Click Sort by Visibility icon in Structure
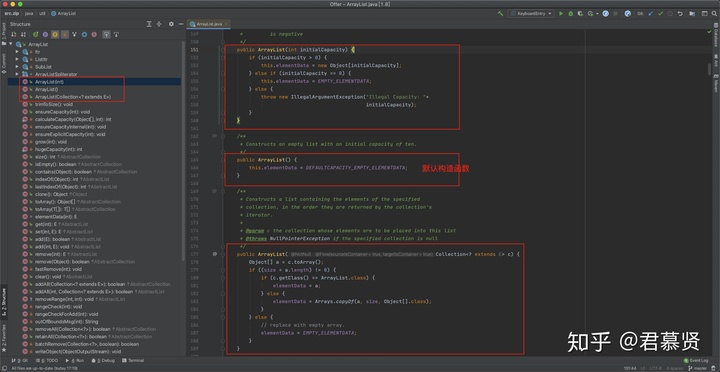Image resolution: width=720 pixels, height=372 pixels. (13, 34)
